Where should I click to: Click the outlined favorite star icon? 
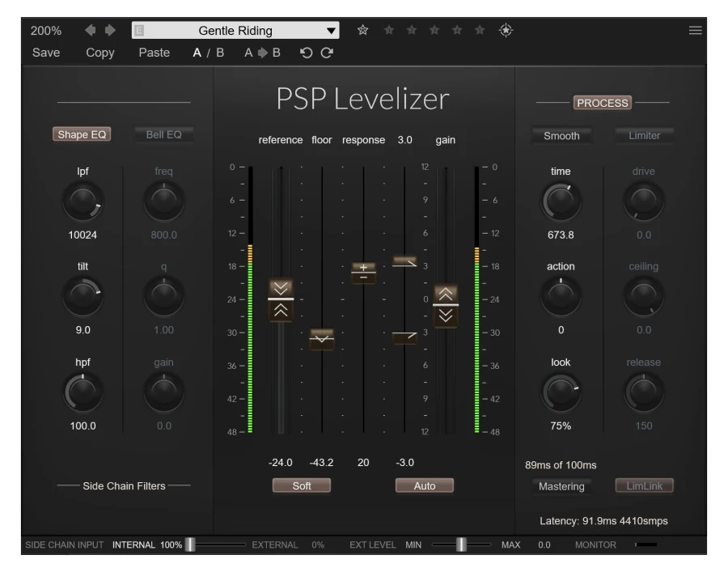click(x=362, y=30)
